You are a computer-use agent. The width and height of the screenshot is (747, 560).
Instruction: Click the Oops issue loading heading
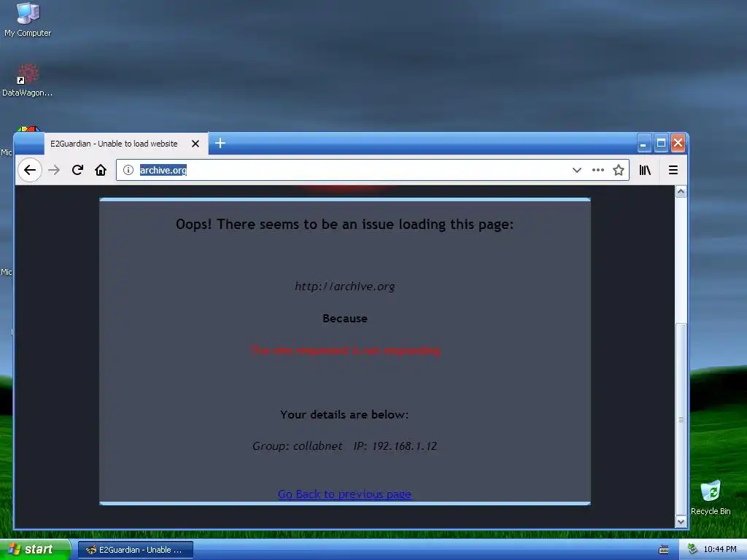[x=344, y=225]
